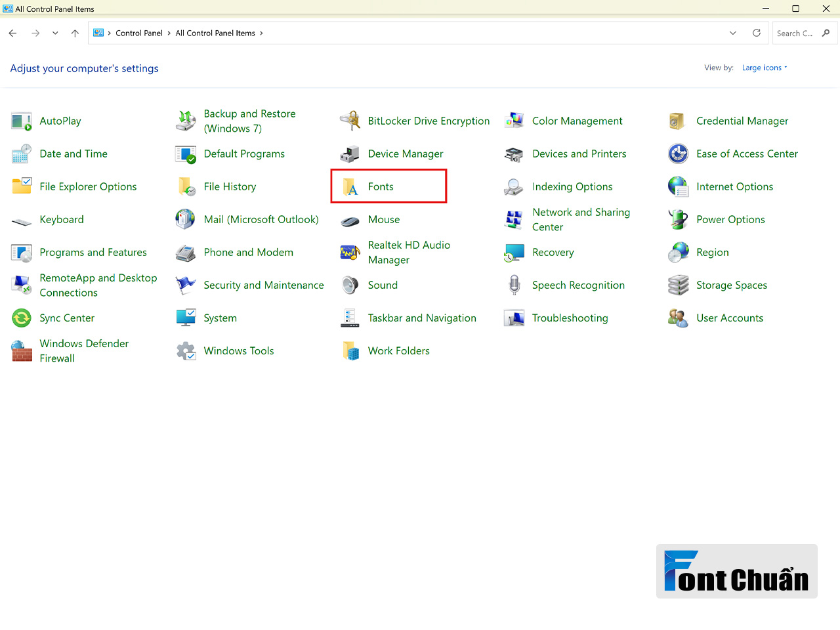
Task: Click the File History icon
Action: [186, 186]
